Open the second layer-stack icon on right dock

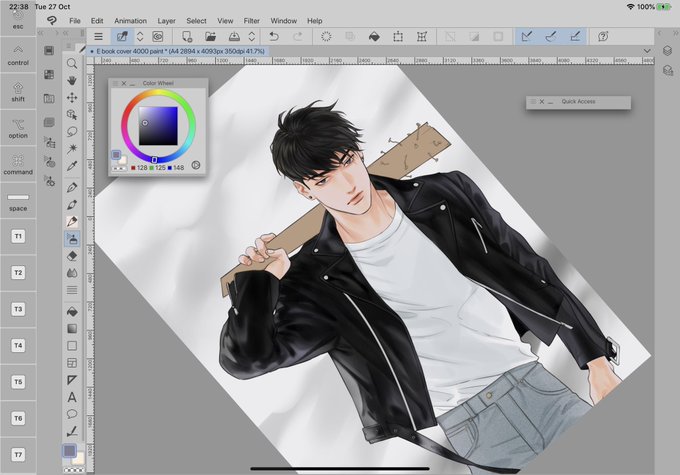point(668,70)
